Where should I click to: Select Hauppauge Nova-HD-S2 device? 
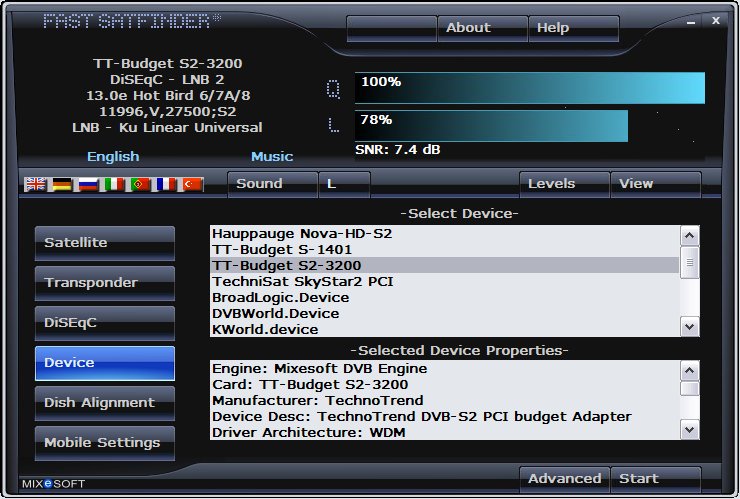pyautogui.click(x=445, y=234)
